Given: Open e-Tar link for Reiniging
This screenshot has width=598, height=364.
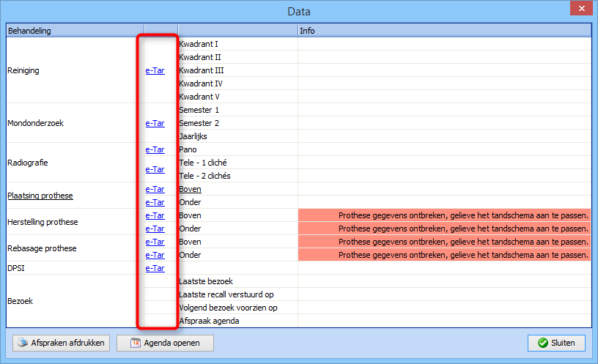Looking at the screenshot, I should tap(155, 70).
